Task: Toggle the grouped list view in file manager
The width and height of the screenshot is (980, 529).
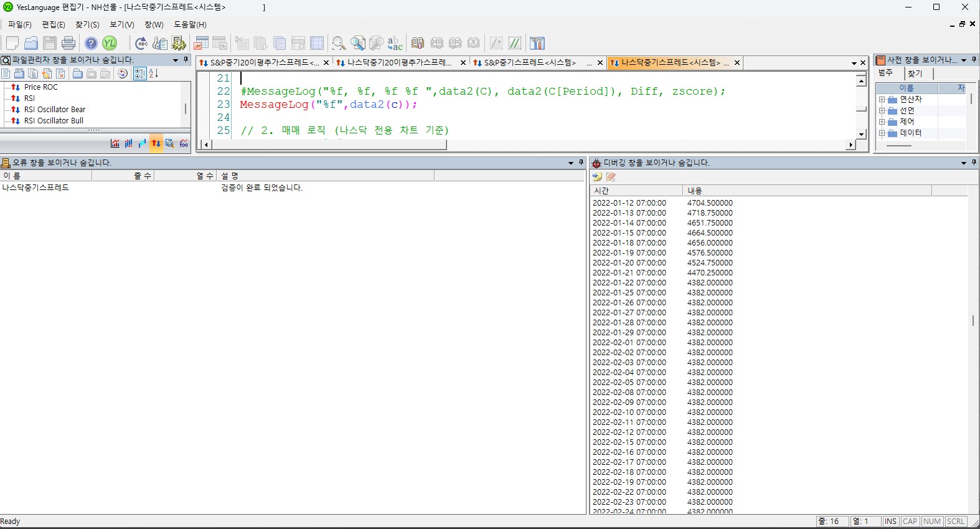Action: coord(139,74)
